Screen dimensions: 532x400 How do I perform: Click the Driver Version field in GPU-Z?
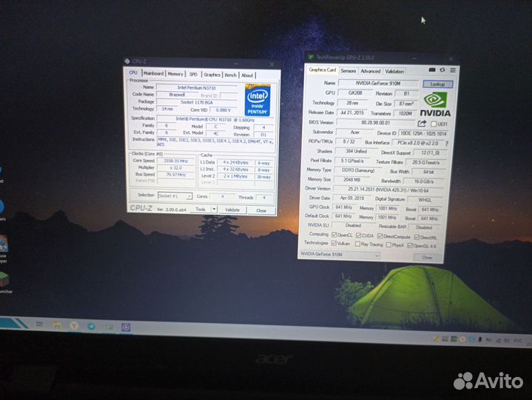pyautogui.click(x=388, y=190)
